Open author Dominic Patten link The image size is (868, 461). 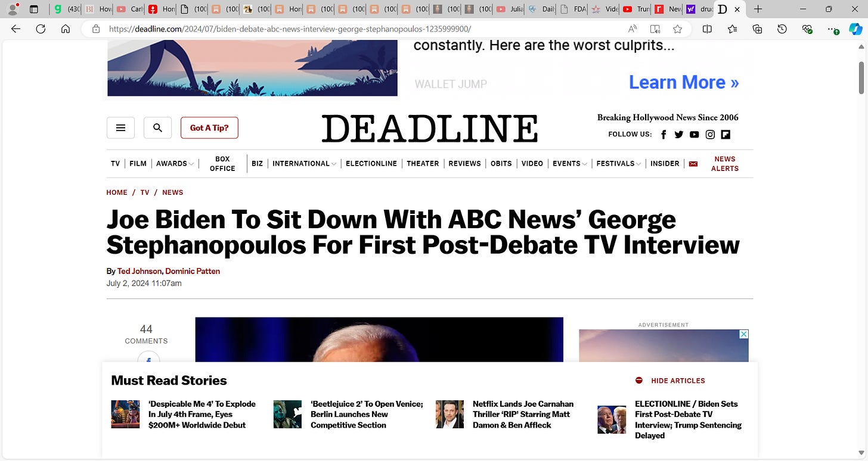(193, 271)
